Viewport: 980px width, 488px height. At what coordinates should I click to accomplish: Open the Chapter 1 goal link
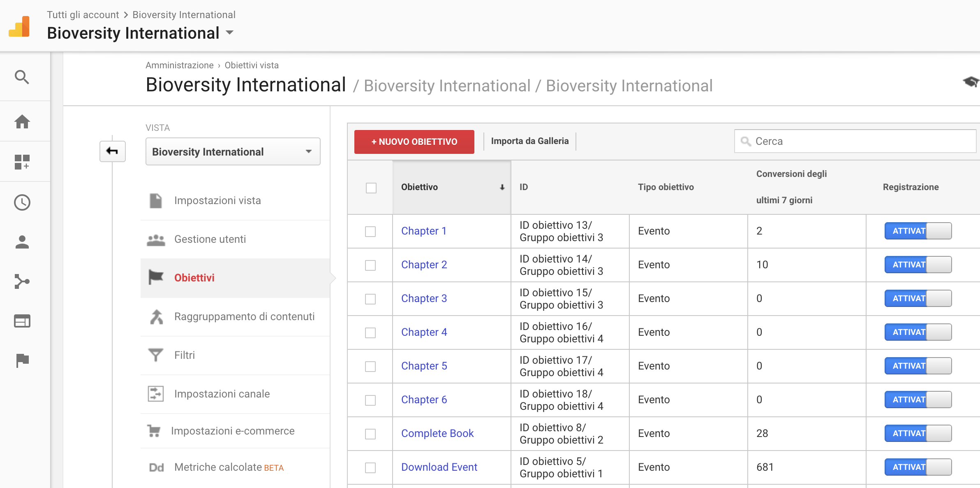(424, 231)
